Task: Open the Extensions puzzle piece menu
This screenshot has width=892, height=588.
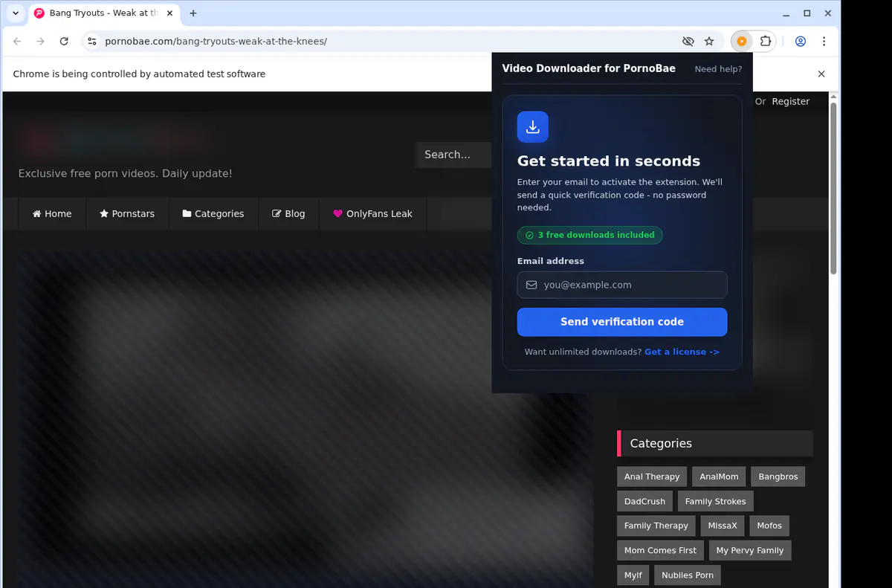Action: [765, 42]
